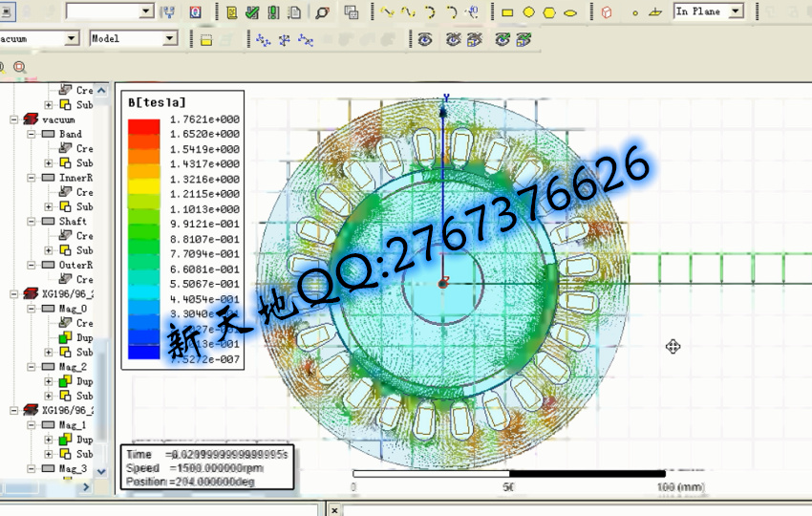Collapse the vacuum tree node
Screen dimensions: 812x516
[x=14, y=119]
